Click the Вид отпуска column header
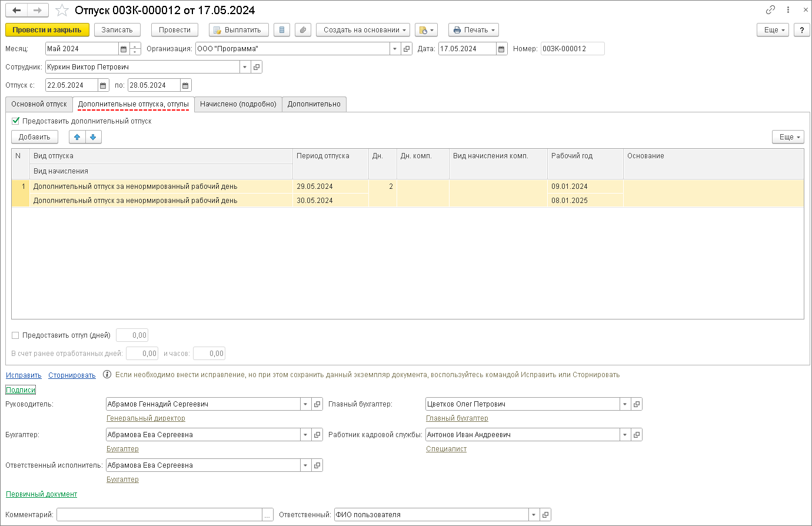The width and height of the screenshot is (812, 526). pos(161,156)
